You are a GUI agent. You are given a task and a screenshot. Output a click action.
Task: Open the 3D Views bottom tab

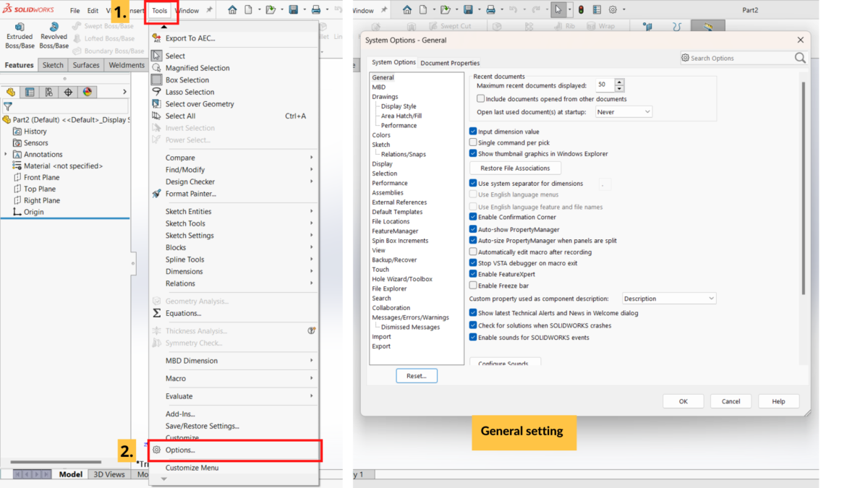109,474
